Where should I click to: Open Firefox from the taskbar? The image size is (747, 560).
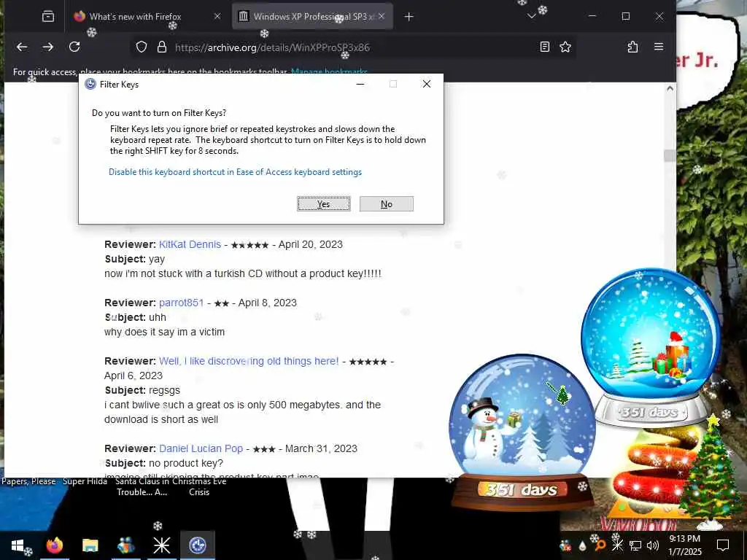[x=54, y=545]
